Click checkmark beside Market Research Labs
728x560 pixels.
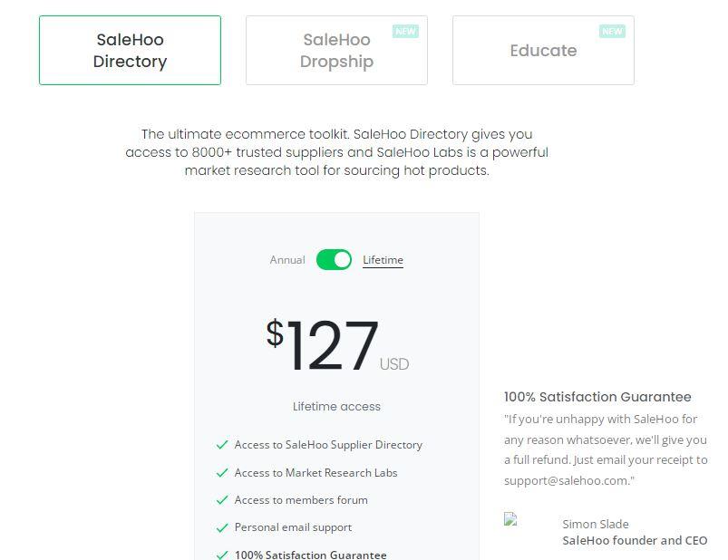click(x=222, y=472)
